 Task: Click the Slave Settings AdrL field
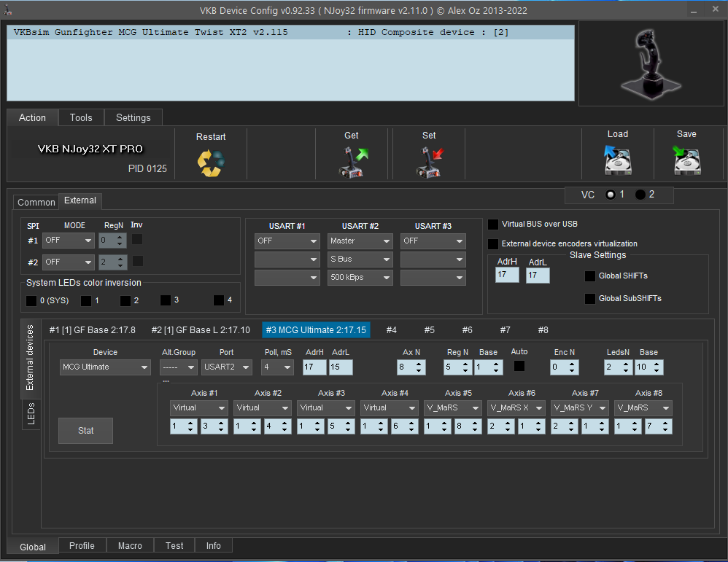(538, 276)
